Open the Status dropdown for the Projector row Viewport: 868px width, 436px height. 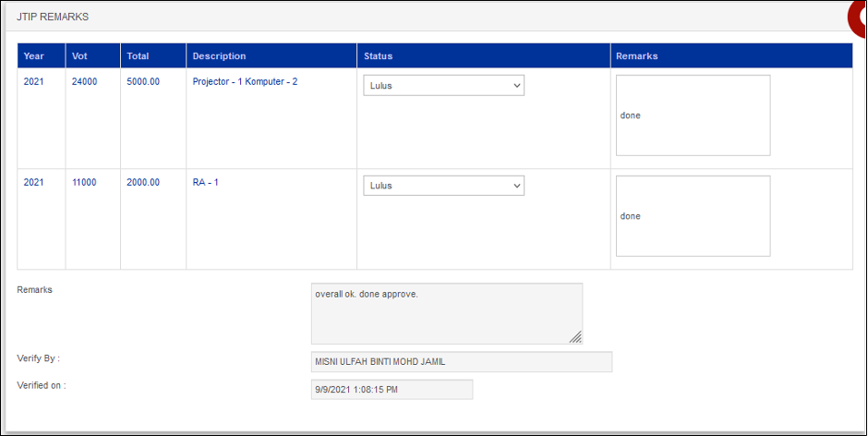click(x=443, y=85)
